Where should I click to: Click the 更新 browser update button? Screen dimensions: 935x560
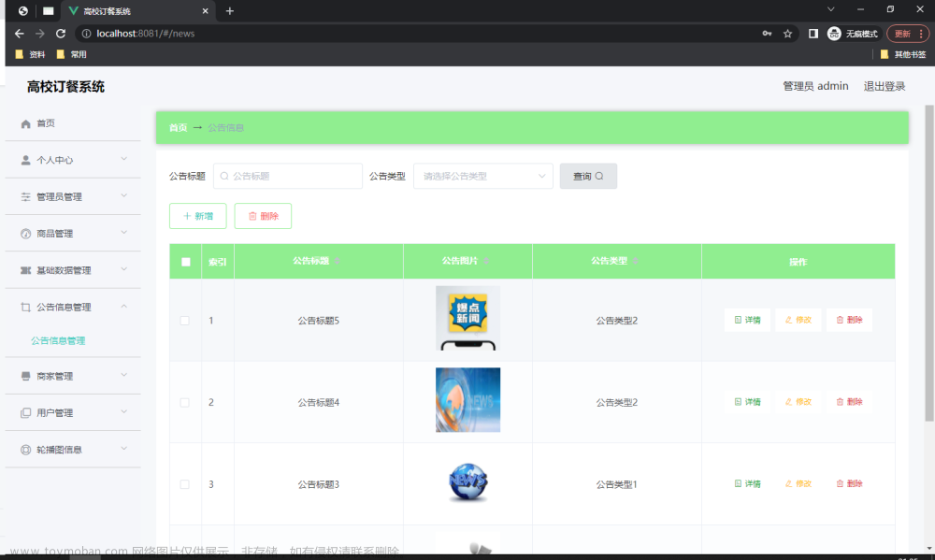pos(908,34)
